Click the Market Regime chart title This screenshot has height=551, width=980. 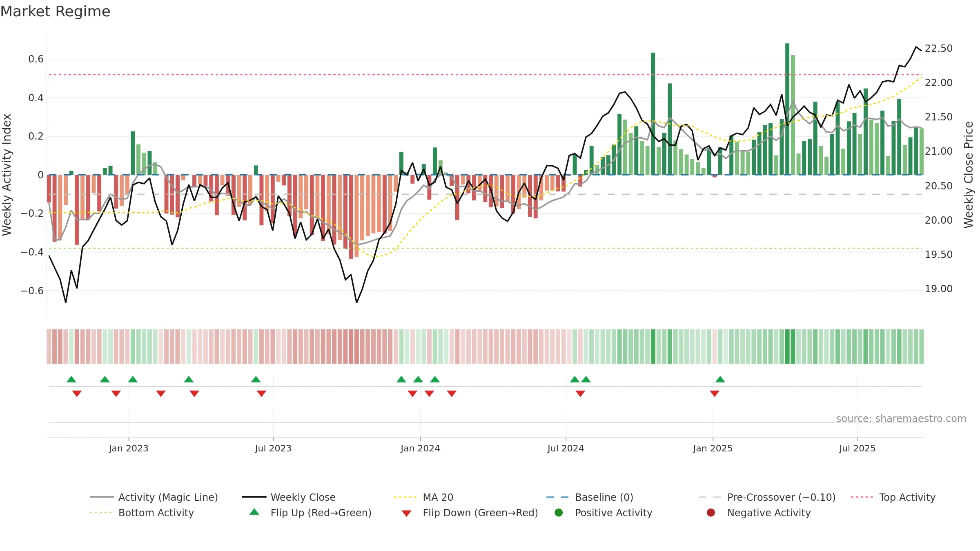point(56,11)
